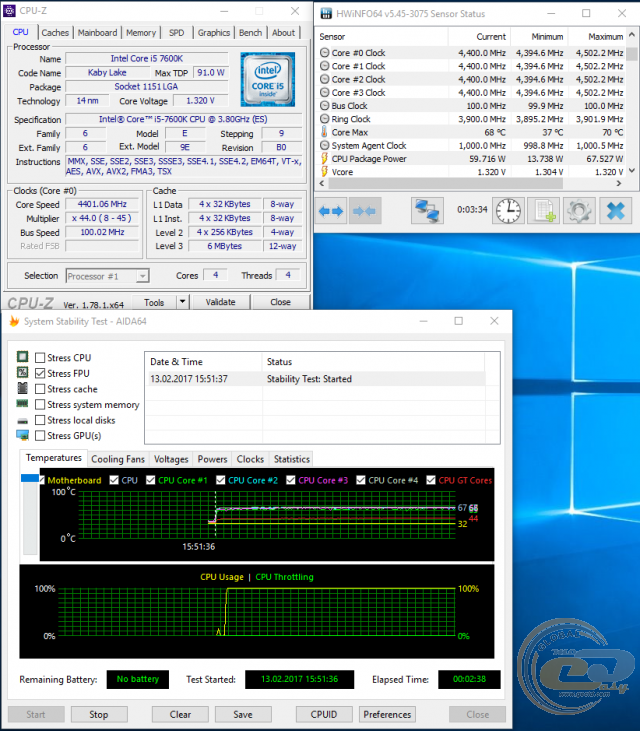Click Ring Clock sensor icon

[x=324, y=119]
